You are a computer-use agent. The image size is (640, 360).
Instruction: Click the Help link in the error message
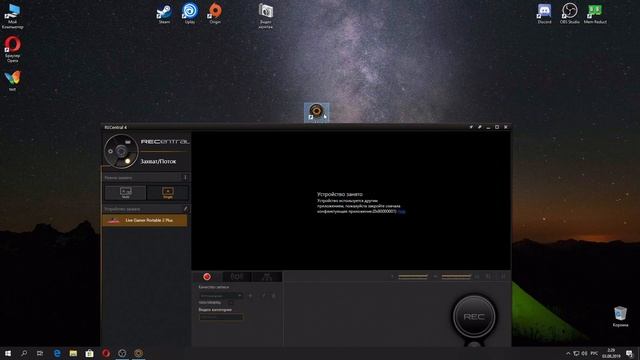coord(401,211)
